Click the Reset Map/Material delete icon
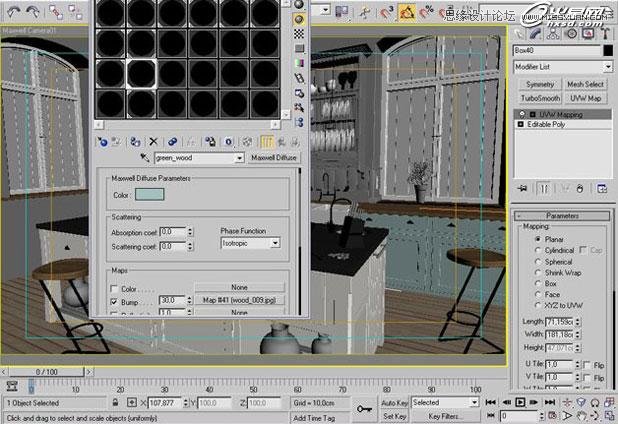Screen dimensions: 618x424 click(152, 142)
